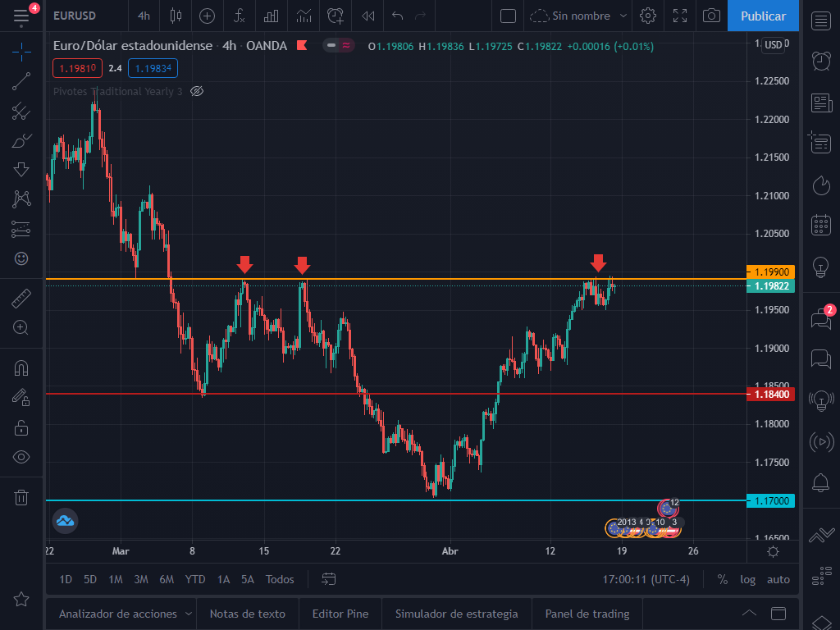Click the compare or add symbol button
840x630 pixels.
click(x=207, y=16)
